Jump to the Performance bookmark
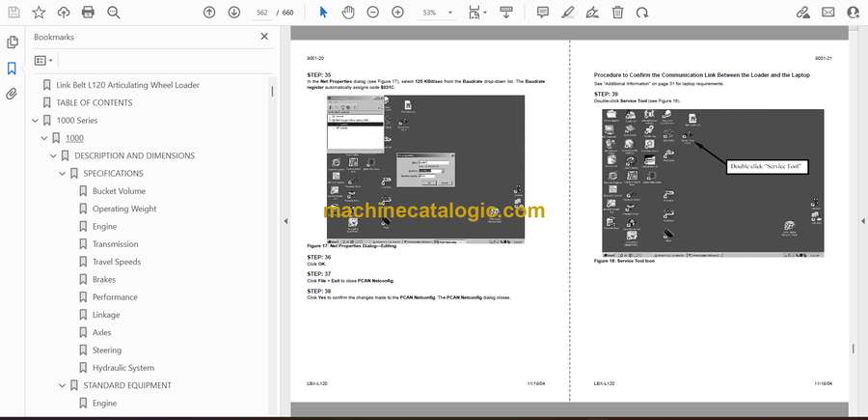Viewport: 868px width, 420px height. [x=115, y=297]
